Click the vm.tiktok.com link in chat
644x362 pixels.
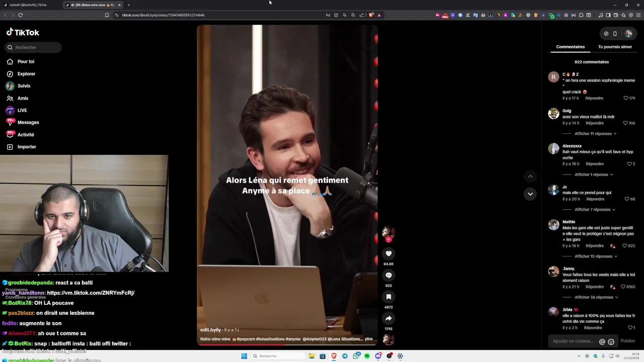91,293
